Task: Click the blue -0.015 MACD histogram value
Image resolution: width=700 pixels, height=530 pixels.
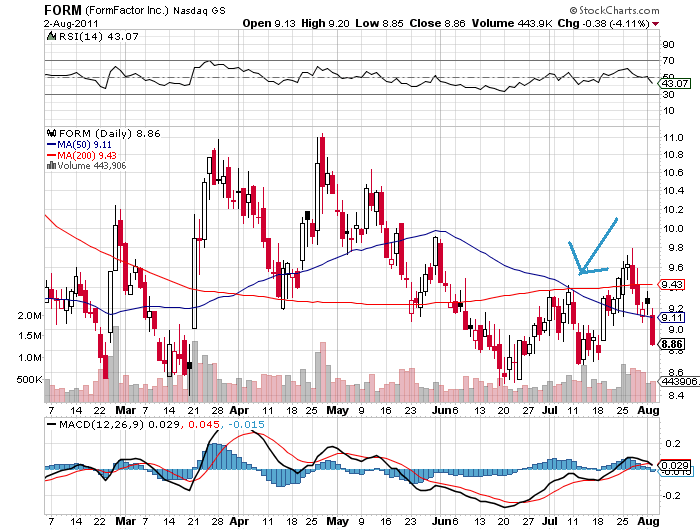Action: point(246,424)
